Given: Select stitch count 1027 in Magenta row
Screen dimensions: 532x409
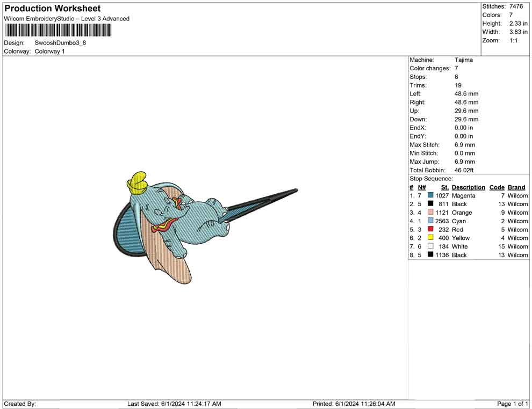Looking at the screenshot, I should coord(442,196).
